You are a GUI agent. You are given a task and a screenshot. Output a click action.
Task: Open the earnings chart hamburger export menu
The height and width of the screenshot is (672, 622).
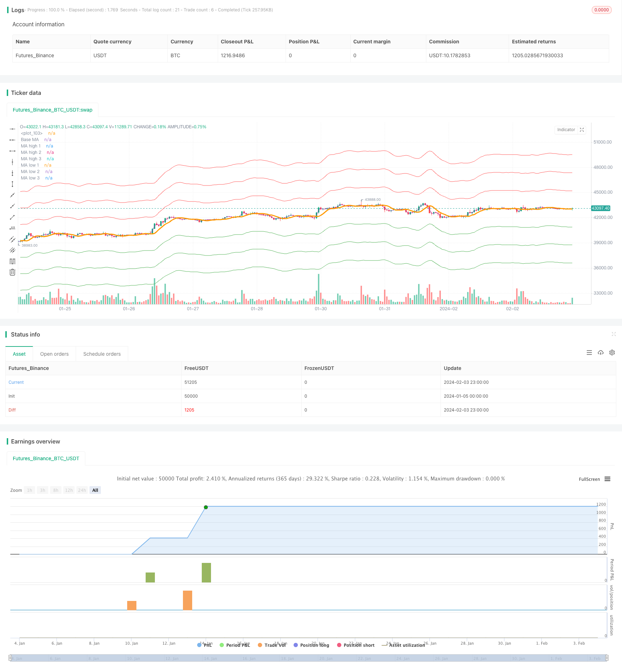pyautogui.click(x=607, y=479)
